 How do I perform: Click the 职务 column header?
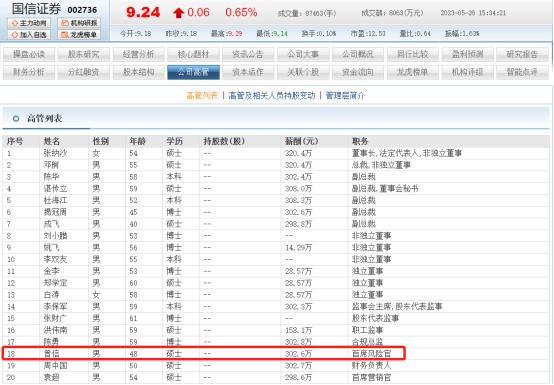(360, 141)
